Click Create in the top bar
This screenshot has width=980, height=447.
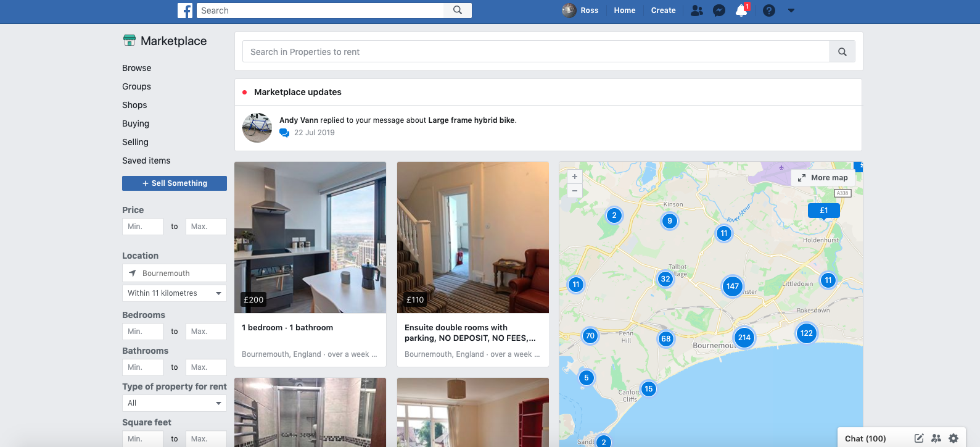pos(664,10)
